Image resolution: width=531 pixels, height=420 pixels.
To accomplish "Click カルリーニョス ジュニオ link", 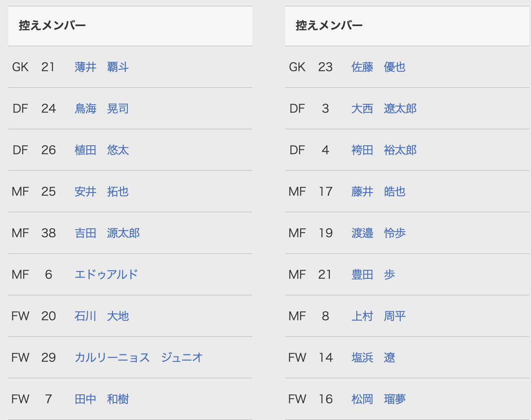I will [x=139, y=358].
